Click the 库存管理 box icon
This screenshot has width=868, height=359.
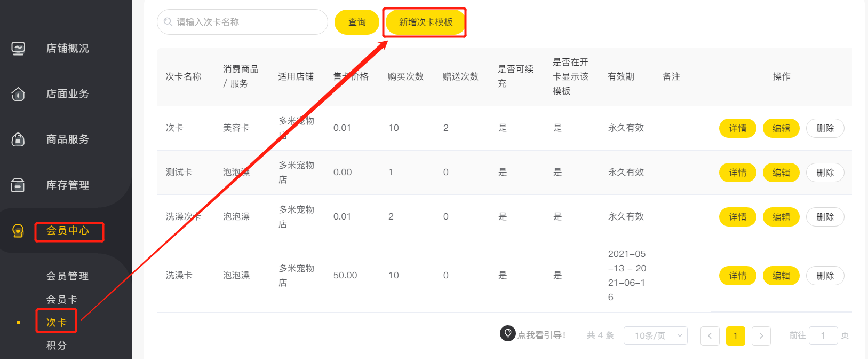[18, 185]
